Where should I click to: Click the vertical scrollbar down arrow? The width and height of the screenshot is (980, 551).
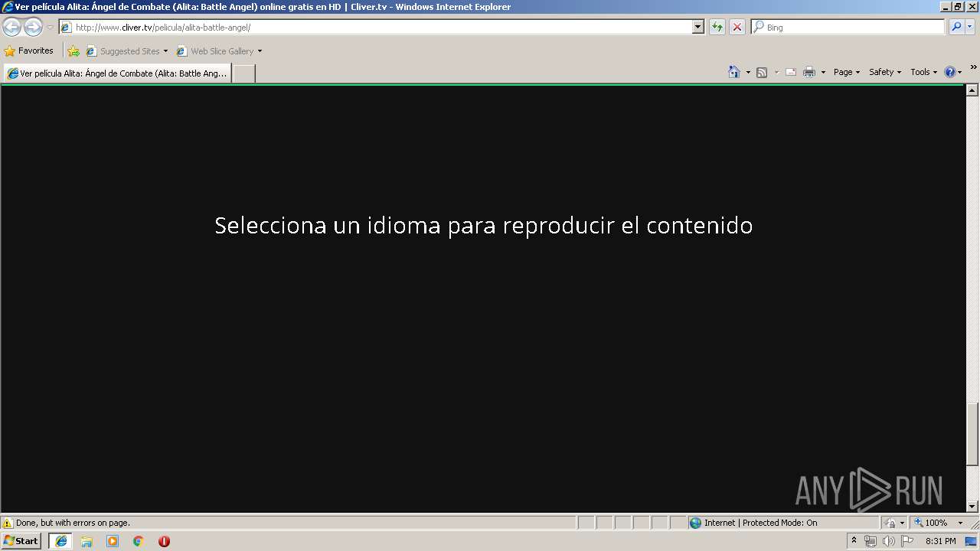click(972, 506)
